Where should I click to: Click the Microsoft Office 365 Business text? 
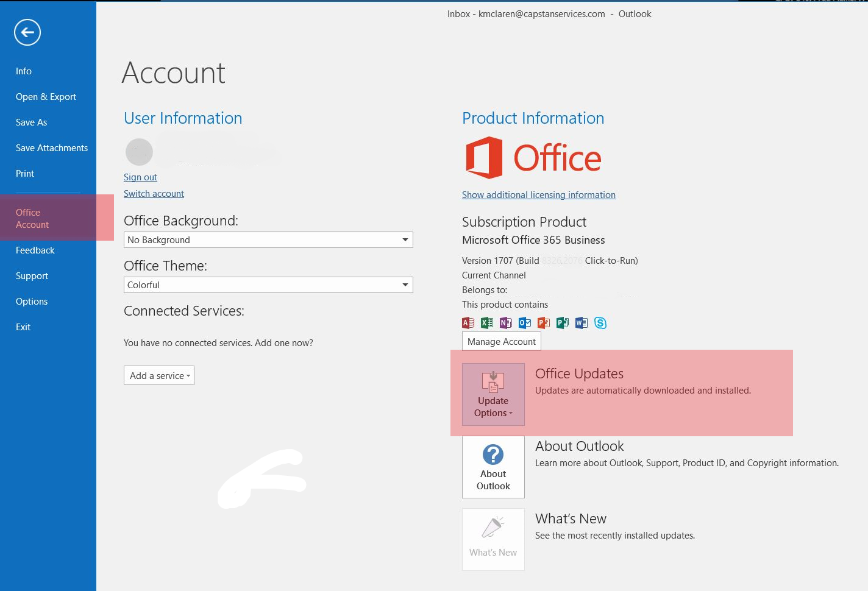tap(533, 240)
